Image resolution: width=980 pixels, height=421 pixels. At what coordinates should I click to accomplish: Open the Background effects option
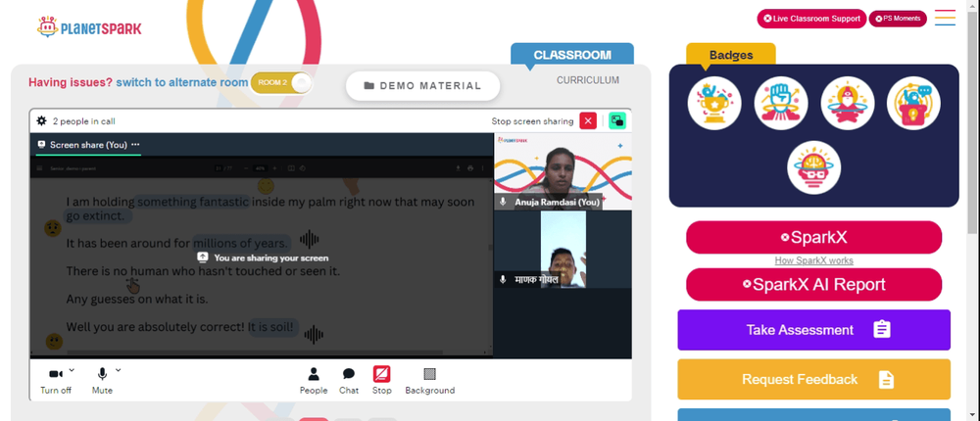coord(429,381)
